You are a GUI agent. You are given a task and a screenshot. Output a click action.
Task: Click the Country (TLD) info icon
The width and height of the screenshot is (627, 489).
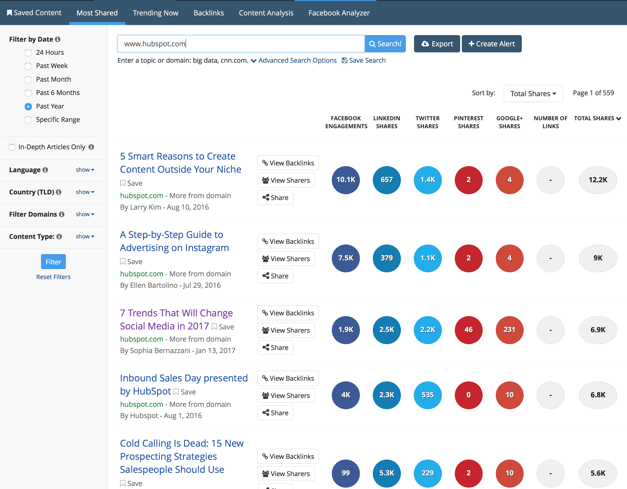pyautogui.click(x=59, y=192)
